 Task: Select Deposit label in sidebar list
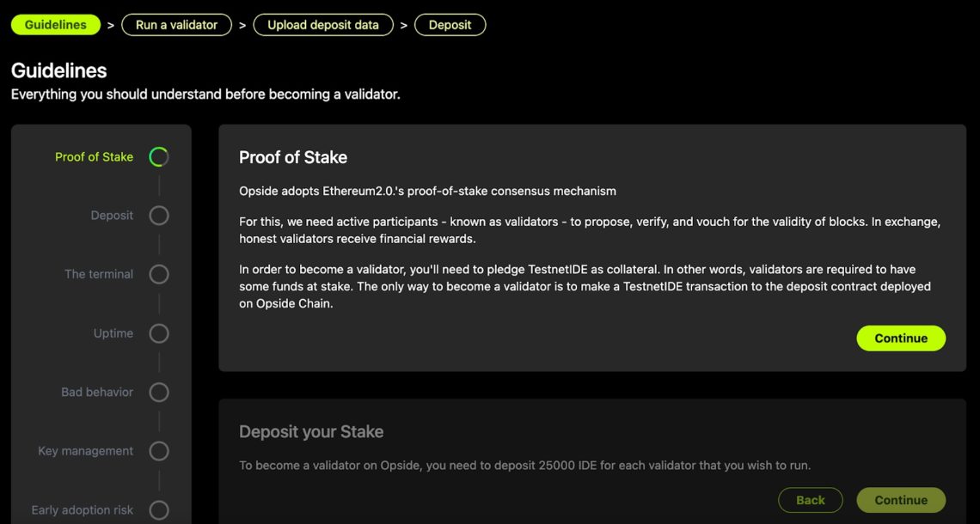point(112,216)
